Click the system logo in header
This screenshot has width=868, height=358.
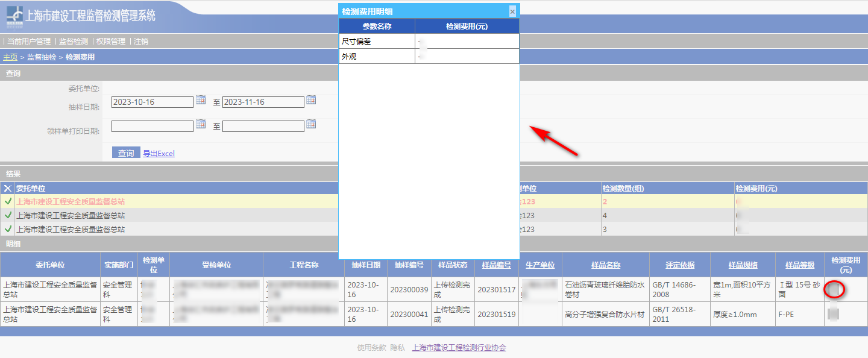pyautogui.click(x=15, y=17)
